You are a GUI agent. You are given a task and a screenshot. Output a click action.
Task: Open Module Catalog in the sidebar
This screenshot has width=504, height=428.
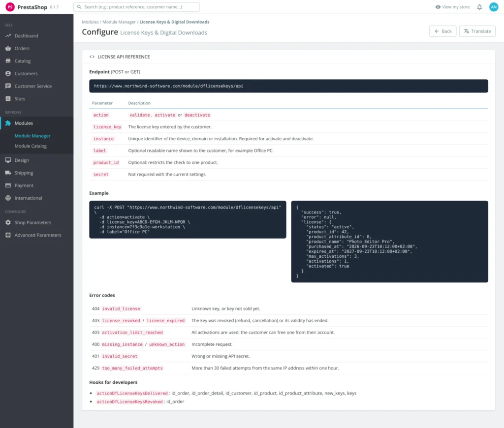pos(31,146)
